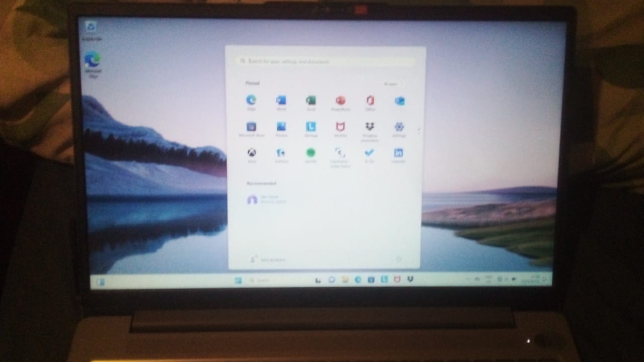Open Word from the pinned apps
Viewport: 644px width, 362px height.
pyautogui.click(x=281, y=101)
